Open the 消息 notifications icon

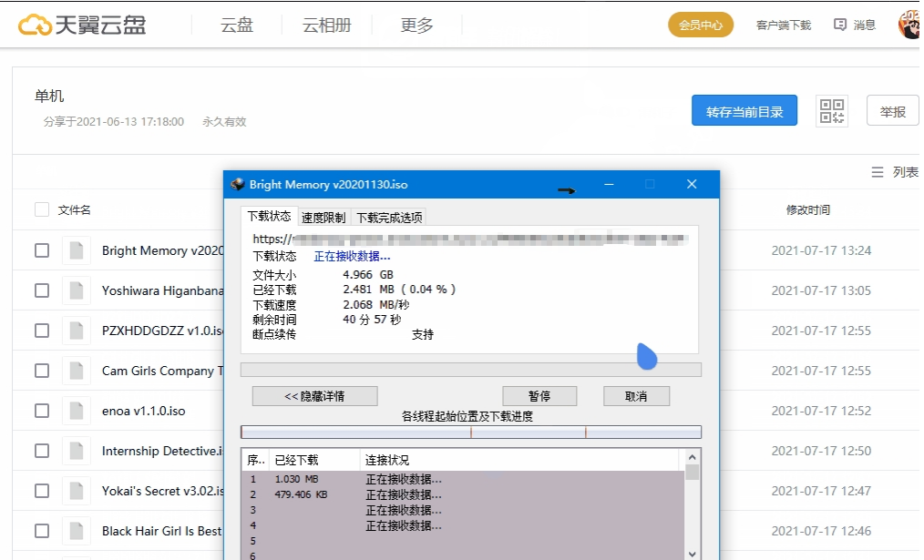[x=840, y=25]
